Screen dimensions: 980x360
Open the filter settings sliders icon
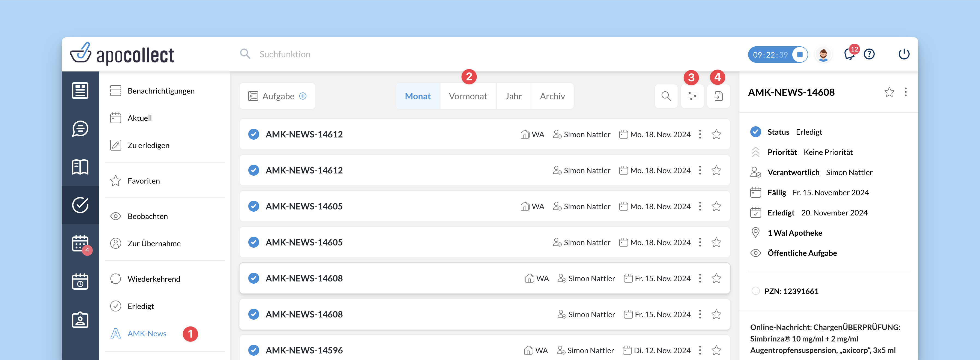[692, 96]
